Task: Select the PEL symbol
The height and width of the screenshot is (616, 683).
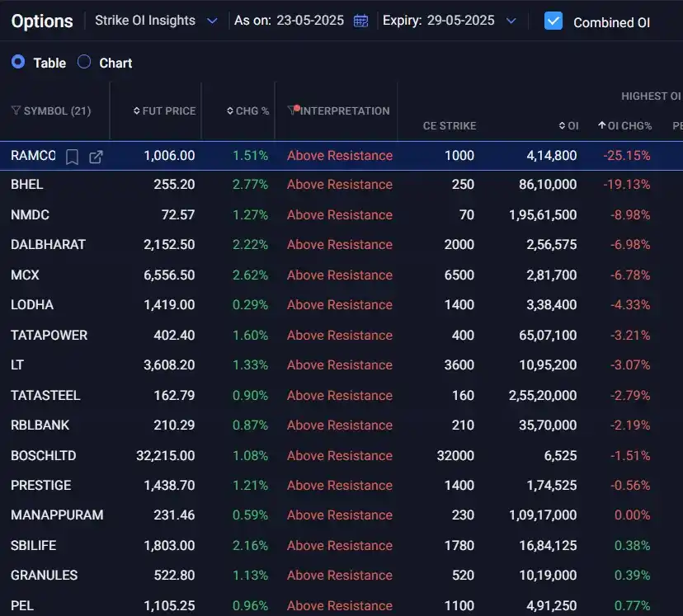Action: pos(21,605)
